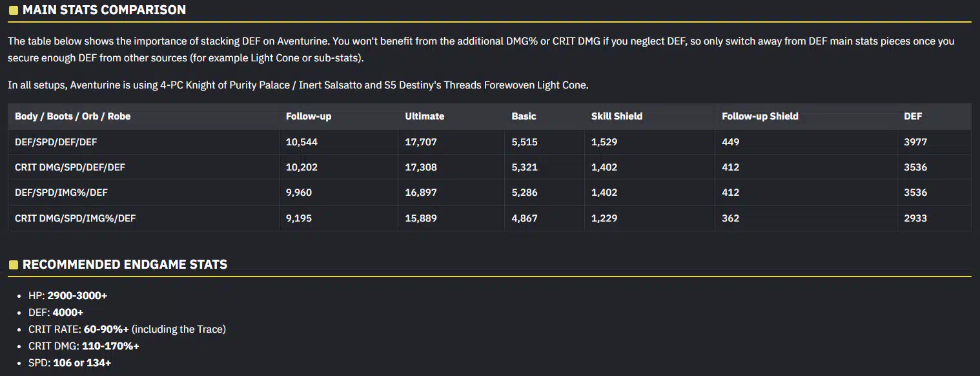The width and height of the screenshot is (980, 376).
Task: Click the SPD 106 or 134+ entry
Action: [70, 363]
